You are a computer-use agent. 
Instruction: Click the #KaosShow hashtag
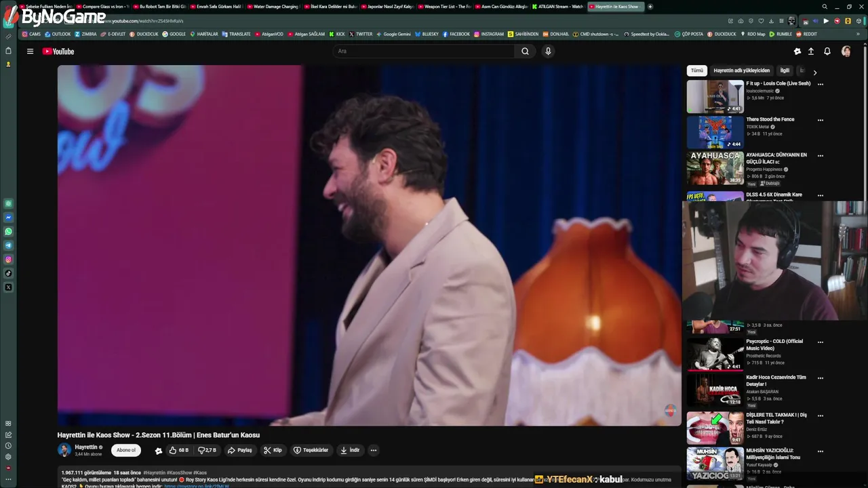tap(180, 472)
